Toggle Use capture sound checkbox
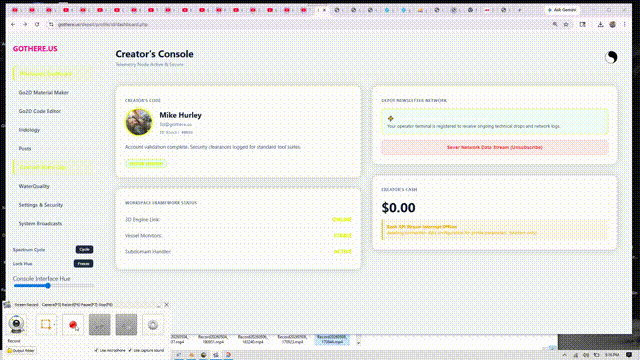 (x=130, y=350)
